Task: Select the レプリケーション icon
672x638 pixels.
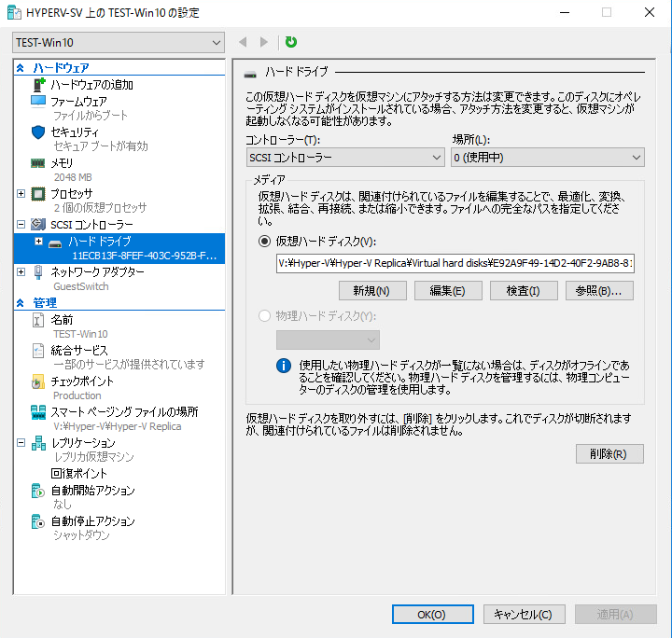Action: (38, 443)
